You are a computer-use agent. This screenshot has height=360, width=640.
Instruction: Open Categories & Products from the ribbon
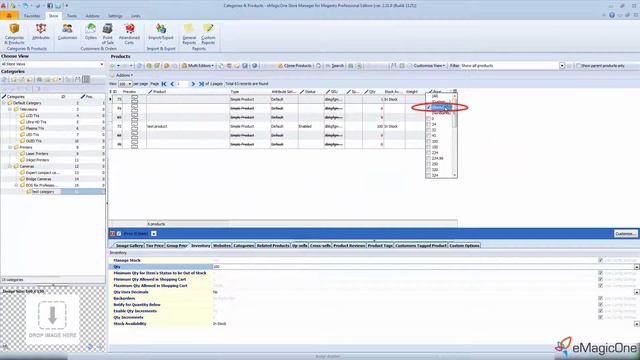point(14,34)
